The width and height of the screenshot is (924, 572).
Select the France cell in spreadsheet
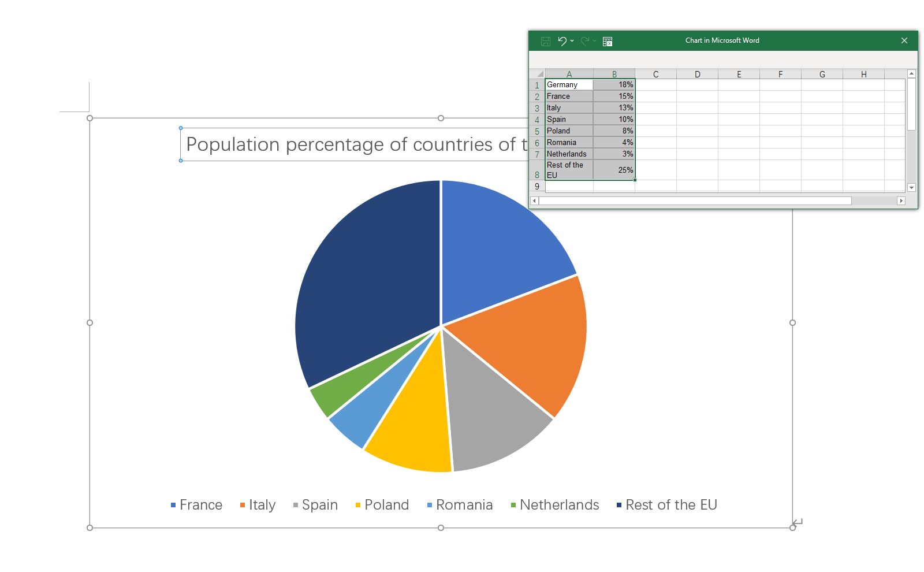pyautogui.click(x=569, y=96)
